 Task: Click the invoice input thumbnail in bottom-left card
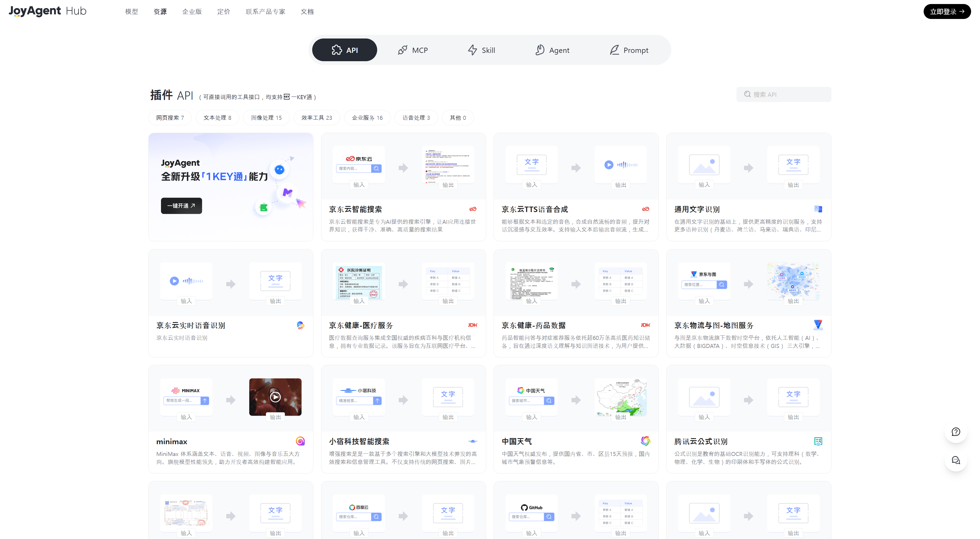click(186, 513)
